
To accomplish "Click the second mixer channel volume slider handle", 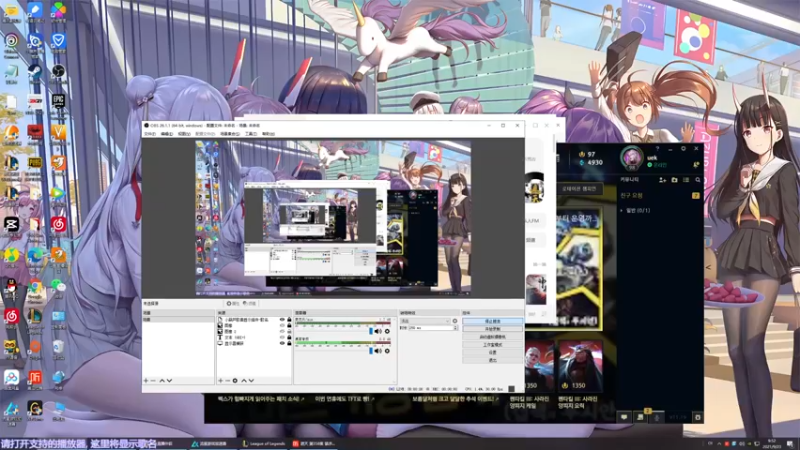I will [371, 351].
